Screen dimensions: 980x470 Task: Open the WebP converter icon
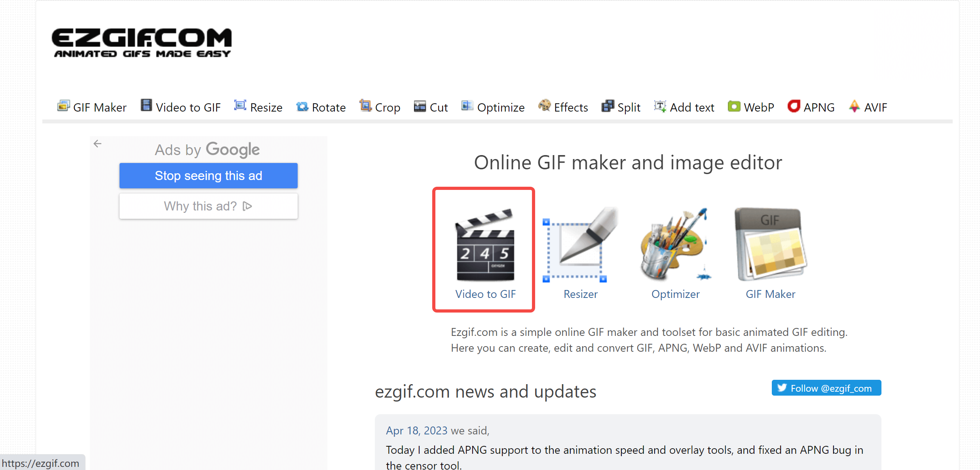tap(734, 106)
